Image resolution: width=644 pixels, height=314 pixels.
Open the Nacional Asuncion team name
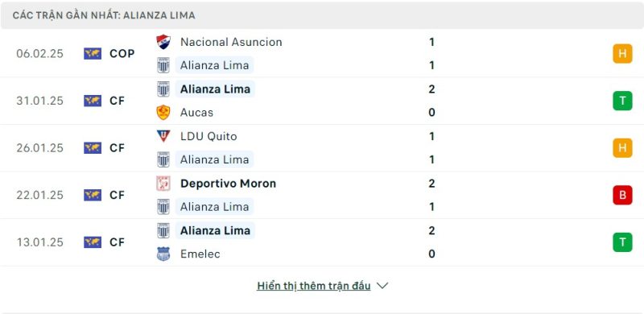(x=231, y=42)
